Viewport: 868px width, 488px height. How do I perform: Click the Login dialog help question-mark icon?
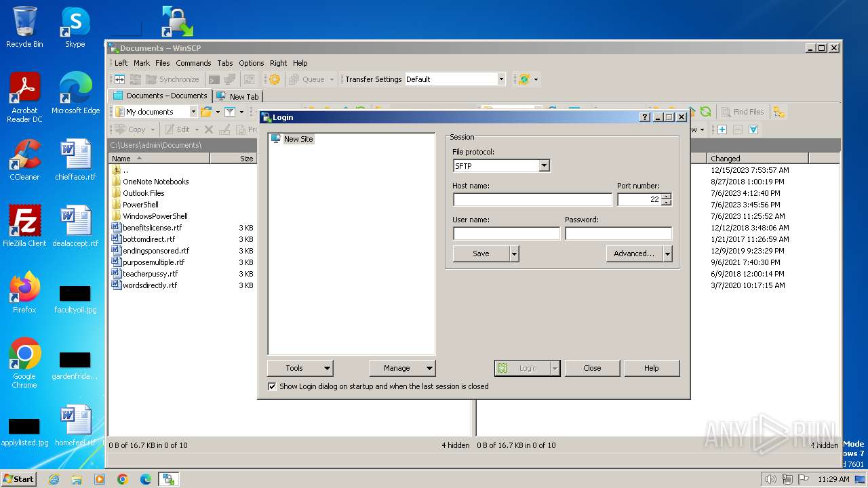(645, 117)
